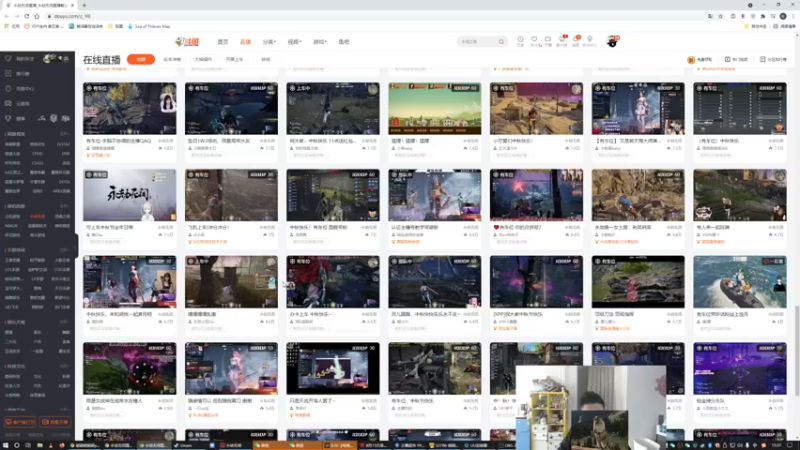Open the watch history clock icon

(x=520, y=41)
